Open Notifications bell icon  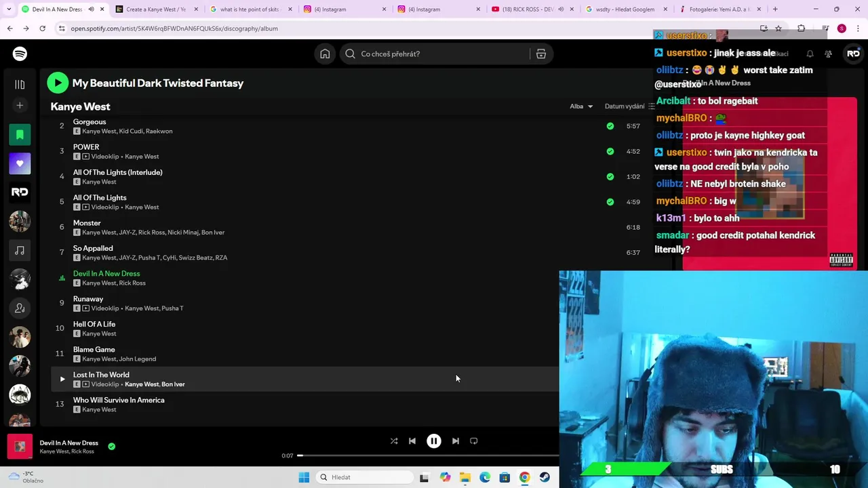[x=810, y=54]
